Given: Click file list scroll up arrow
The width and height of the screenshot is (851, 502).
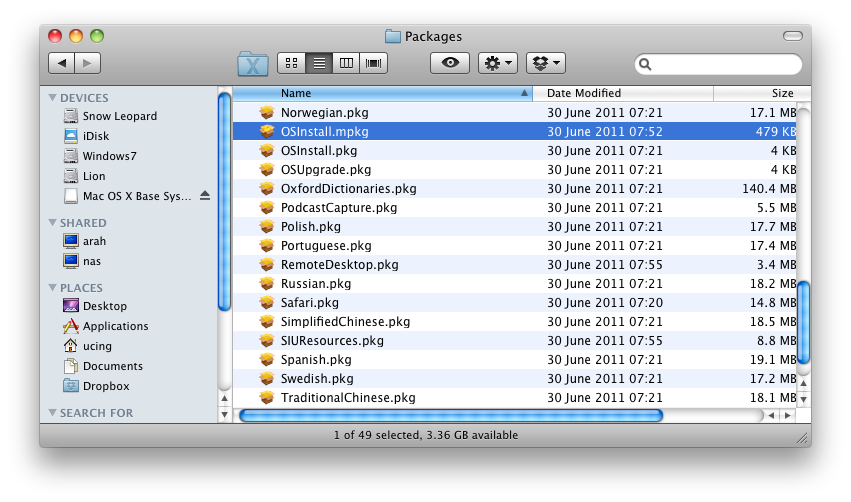Looking at the screenshot, I should pos(803,383).
